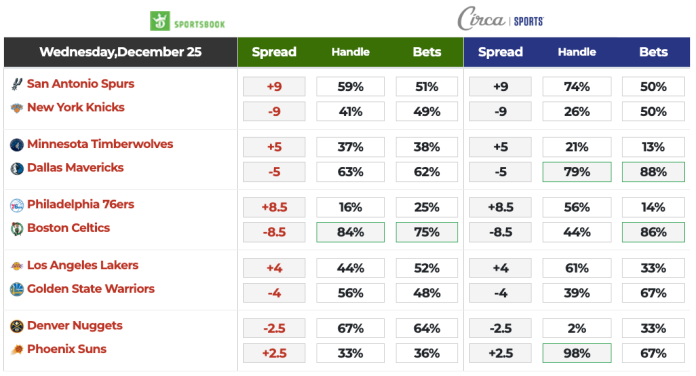The image size is (696, 376).
Task: Click the Circa Sports logo
Action: coord(501,19)
